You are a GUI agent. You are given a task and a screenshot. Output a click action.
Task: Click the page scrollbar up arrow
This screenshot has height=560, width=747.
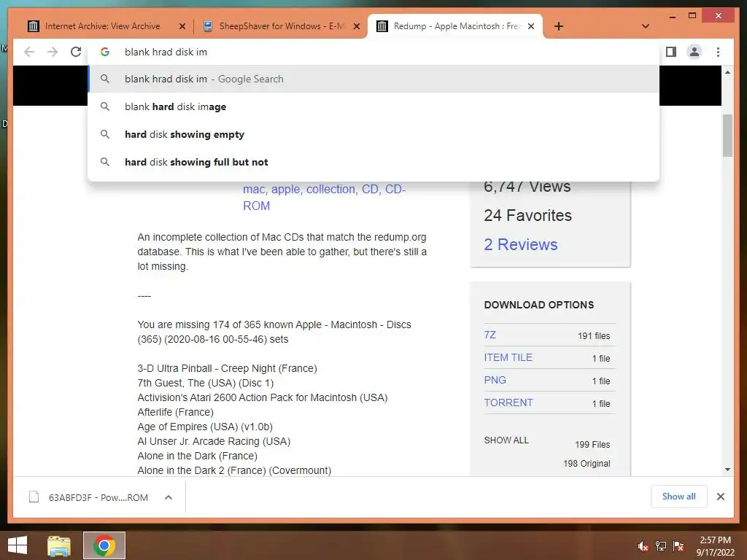pyautogui.click(x=727, y=72)
